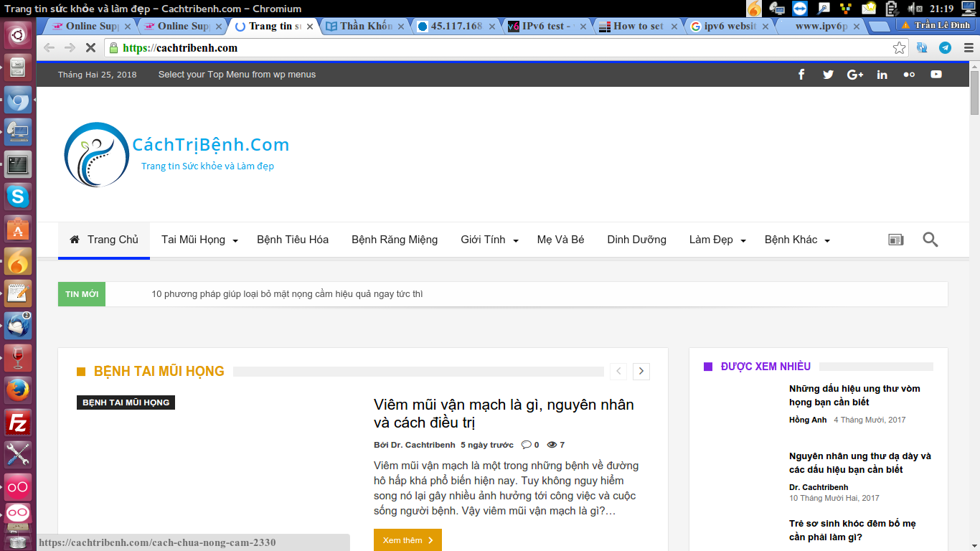Show next Bệnh Tai Mũi Họng slide

tap(641, 372)
